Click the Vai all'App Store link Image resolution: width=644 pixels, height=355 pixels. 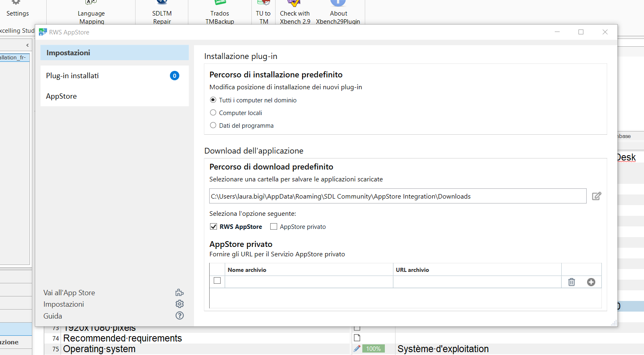[x=69, y=293]
